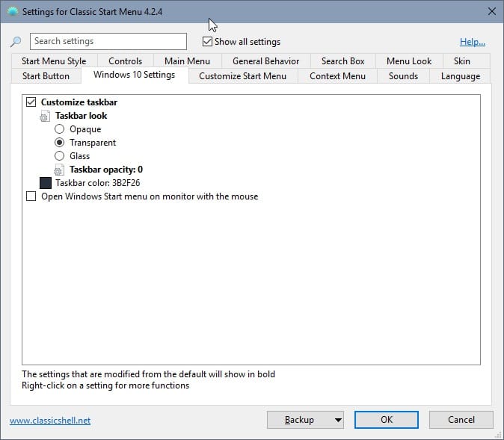This screenshot has height=440, width=504.
Task: Toggle the Show all settings checkbox
Action: pyautogui.click(x=207, y=42)
